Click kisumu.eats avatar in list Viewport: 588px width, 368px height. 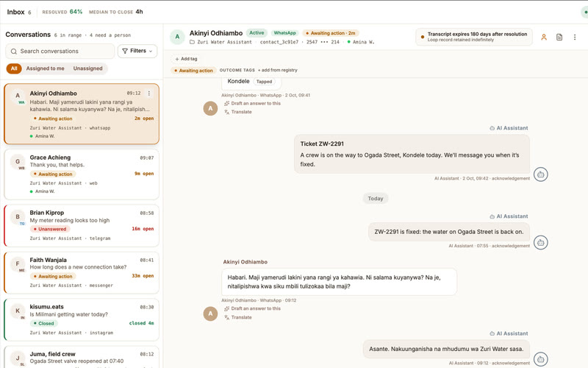[x=17, y=311]
